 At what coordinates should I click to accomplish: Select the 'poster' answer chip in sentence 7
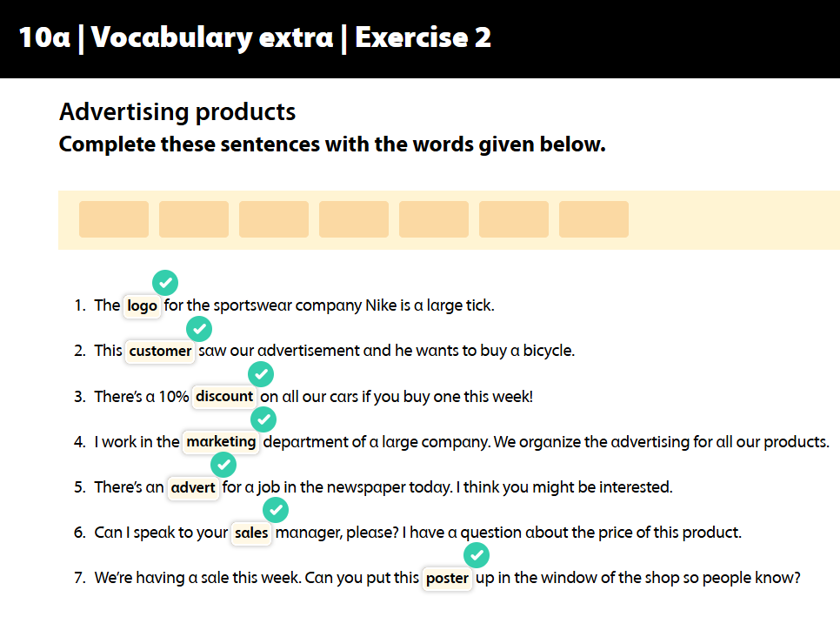(447, 578)
